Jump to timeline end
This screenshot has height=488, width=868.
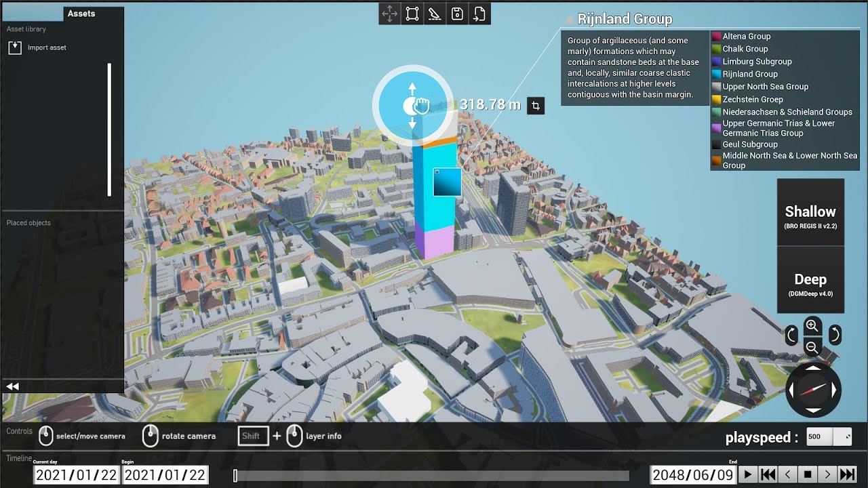[848, 474]
